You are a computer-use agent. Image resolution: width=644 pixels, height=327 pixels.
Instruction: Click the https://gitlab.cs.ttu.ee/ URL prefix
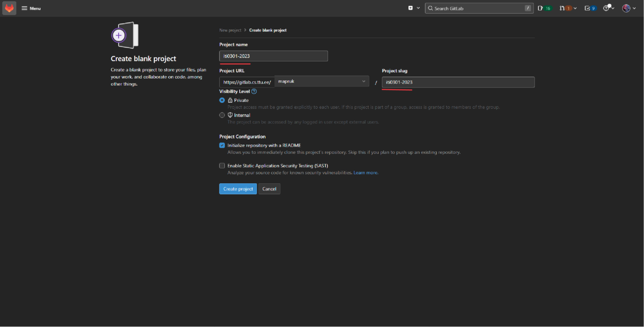[247, 82]
